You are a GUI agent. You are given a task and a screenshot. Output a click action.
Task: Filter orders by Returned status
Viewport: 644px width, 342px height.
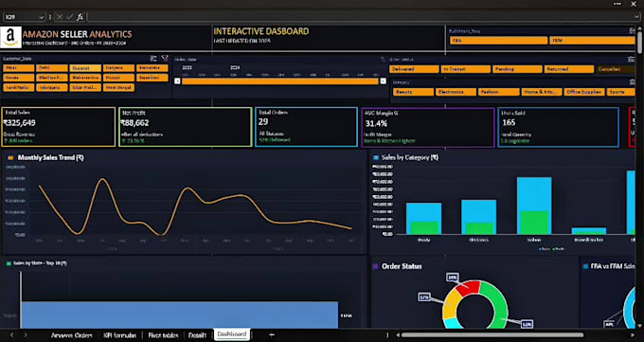569,69
